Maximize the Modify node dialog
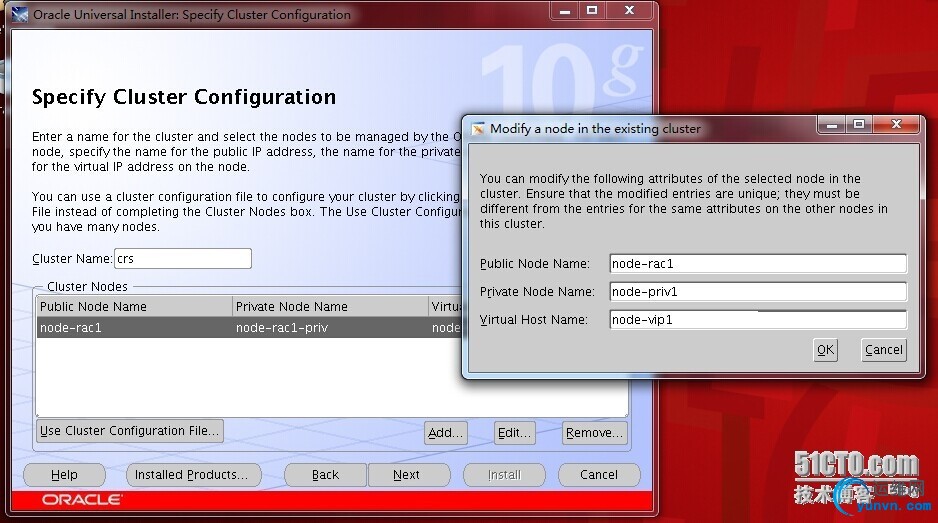This screenshot has width=938, height=523. tap(859, 124)
